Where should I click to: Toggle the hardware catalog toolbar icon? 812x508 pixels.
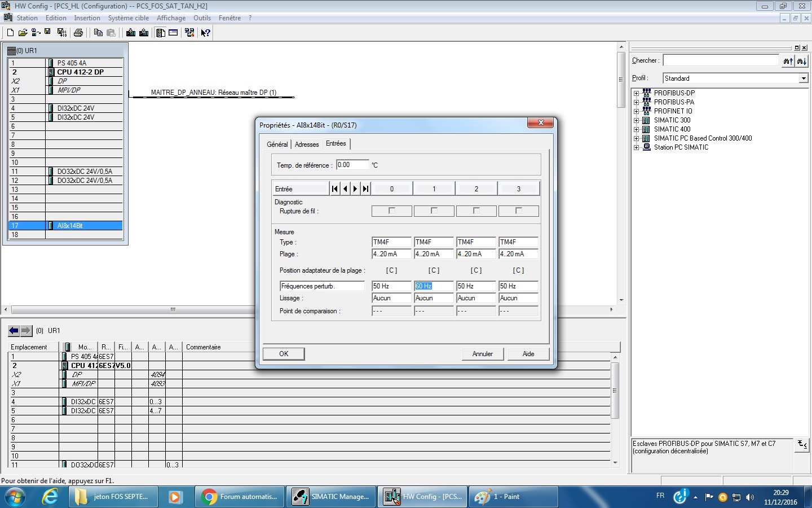point(161,33)
